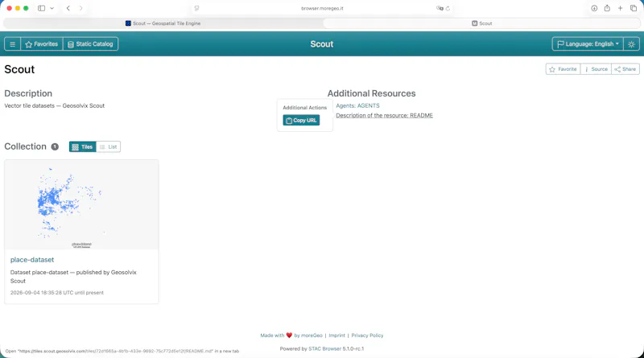Open the Agents: AGENTS resource link

(x=357, y=105)
